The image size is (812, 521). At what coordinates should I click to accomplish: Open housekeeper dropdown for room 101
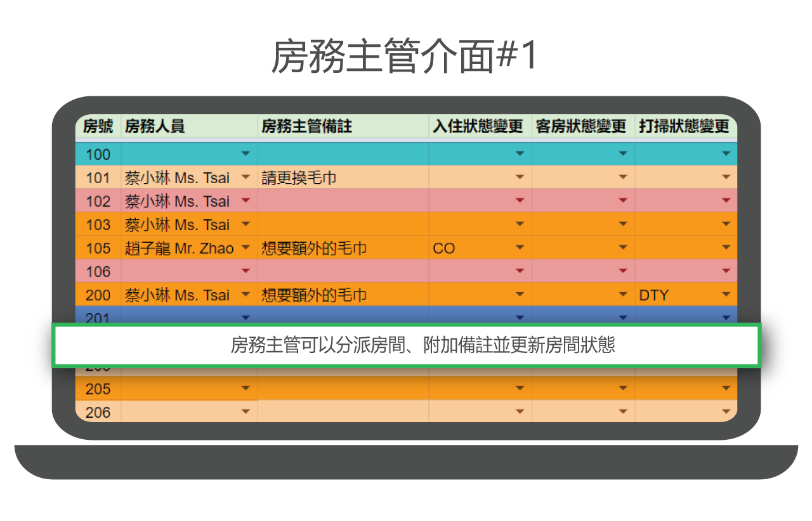point(246,177)
